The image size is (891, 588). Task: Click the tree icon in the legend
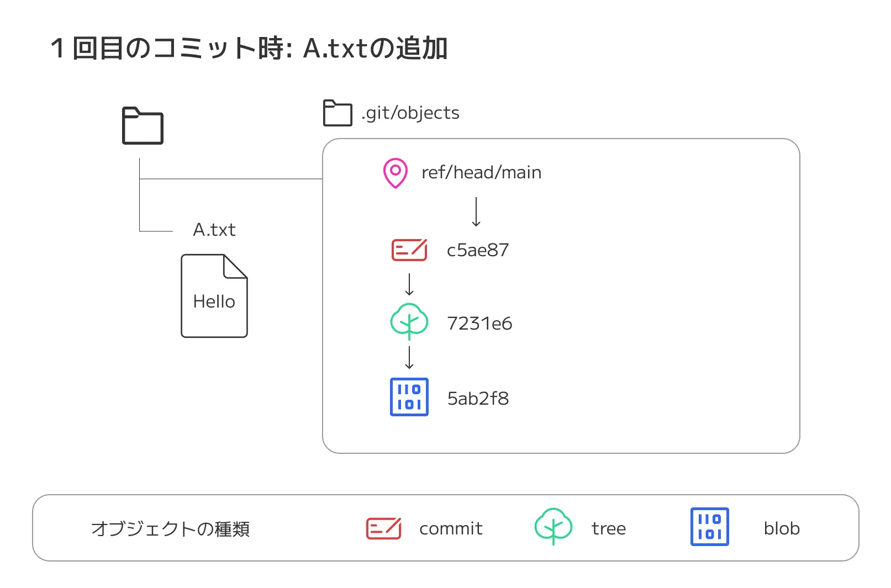(553, 526)
